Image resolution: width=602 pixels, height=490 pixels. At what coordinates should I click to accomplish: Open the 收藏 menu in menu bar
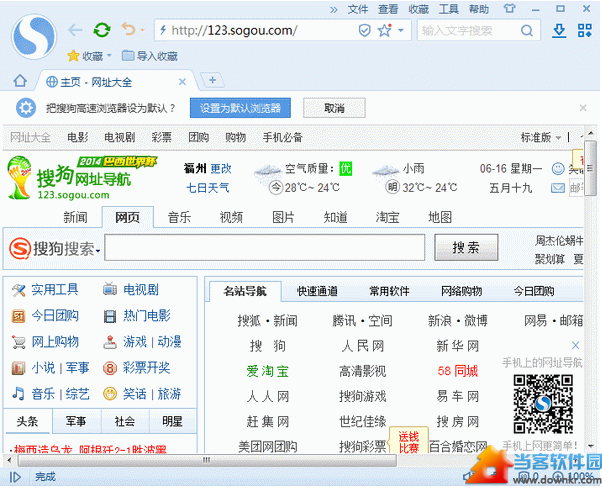(418, 9)
